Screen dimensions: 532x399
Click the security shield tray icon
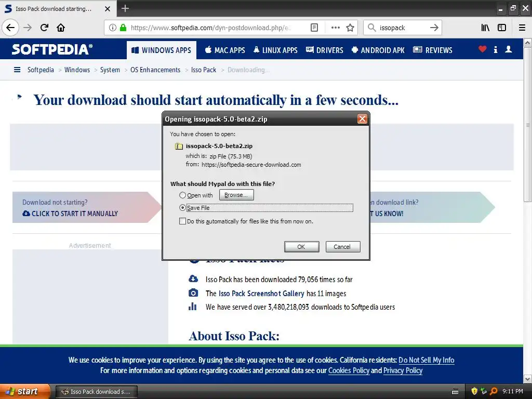474,391
